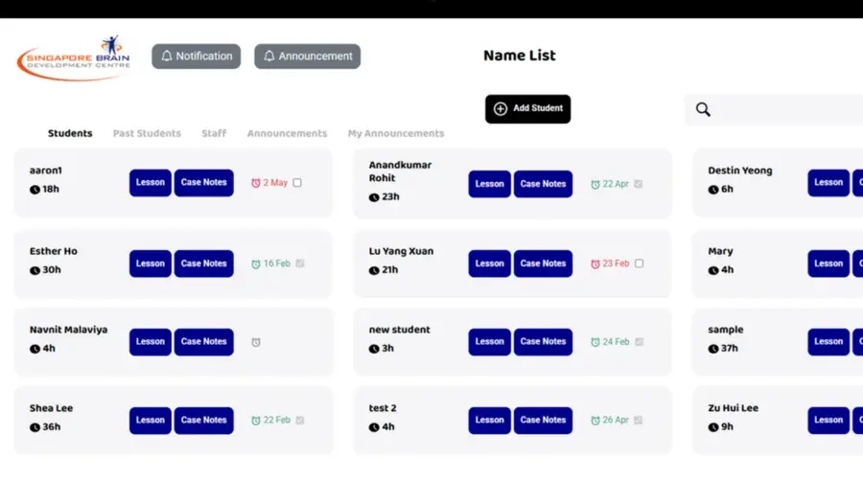863x504 pixels.
Task: Click the Announcement button
Action: tap(307, 57)
